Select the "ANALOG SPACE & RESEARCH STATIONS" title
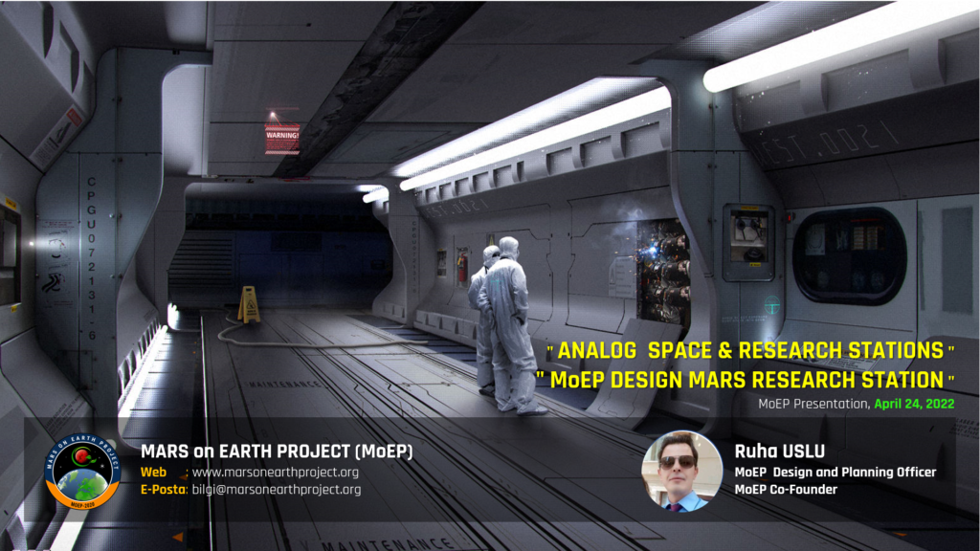980x551 pixels. [751, 350]
